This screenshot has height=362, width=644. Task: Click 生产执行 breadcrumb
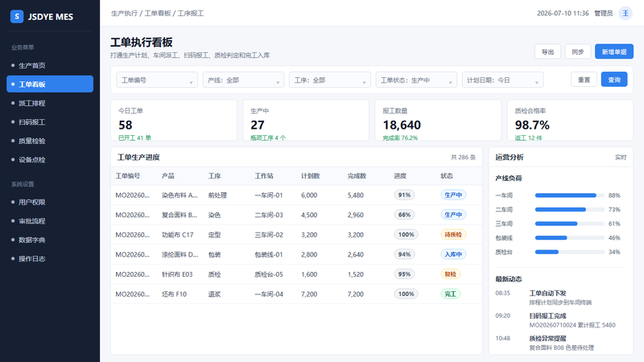click(124, 13)
